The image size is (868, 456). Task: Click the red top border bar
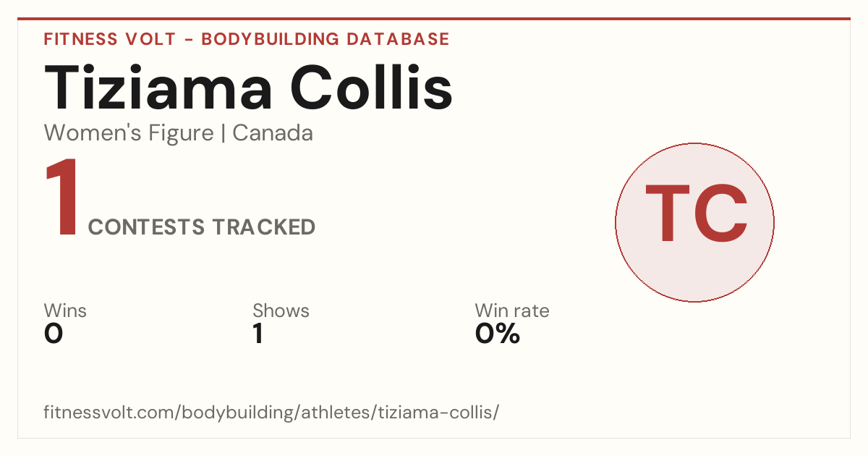click(434, 19)
